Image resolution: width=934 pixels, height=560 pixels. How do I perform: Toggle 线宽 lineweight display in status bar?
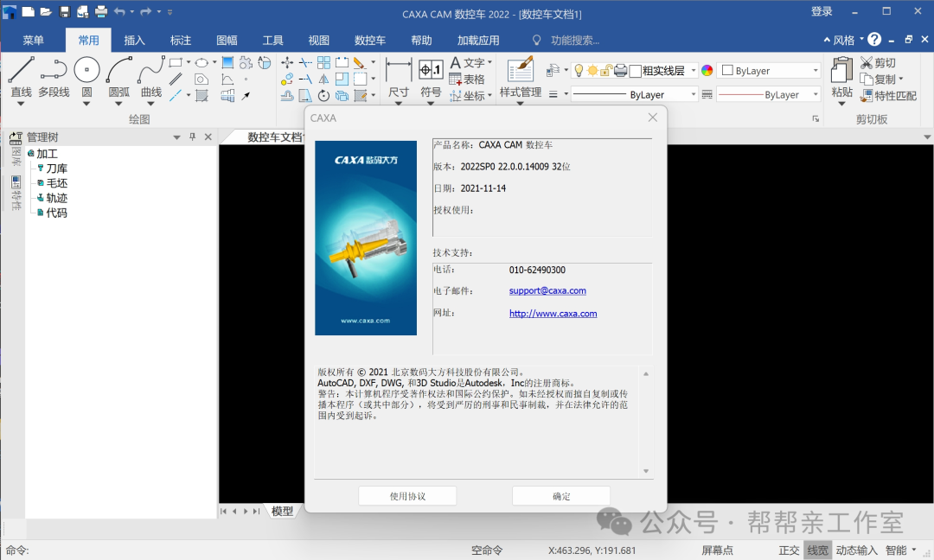point(818,550)
